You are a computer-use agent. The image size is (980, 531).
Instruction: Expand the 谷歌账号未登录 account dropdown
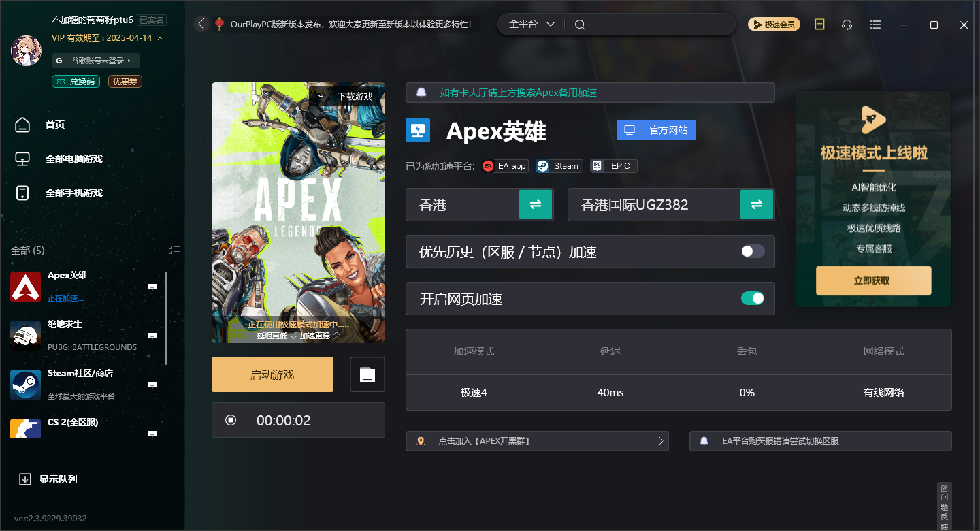tap(96, 61)
